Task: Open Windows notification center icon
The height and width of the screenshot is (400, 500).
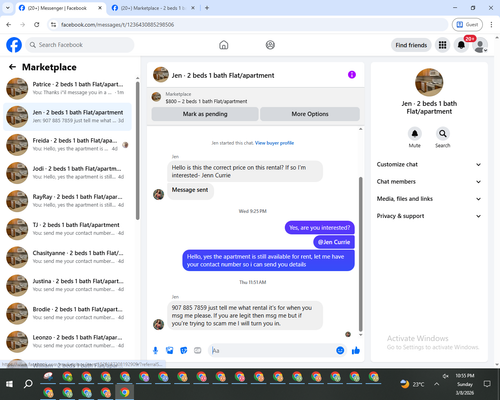Action: [487, 384]
